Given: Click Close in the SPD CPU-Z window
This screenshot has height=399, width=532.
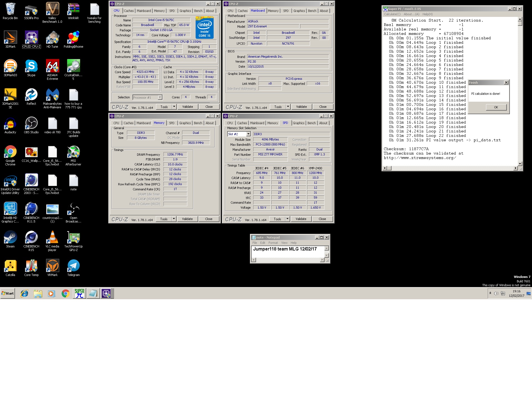Looking at the screenshot, I should tap(322, 219).
